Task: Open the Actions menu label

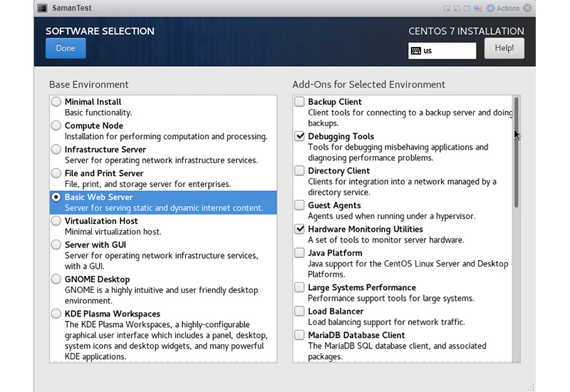Action: [508, 8]
